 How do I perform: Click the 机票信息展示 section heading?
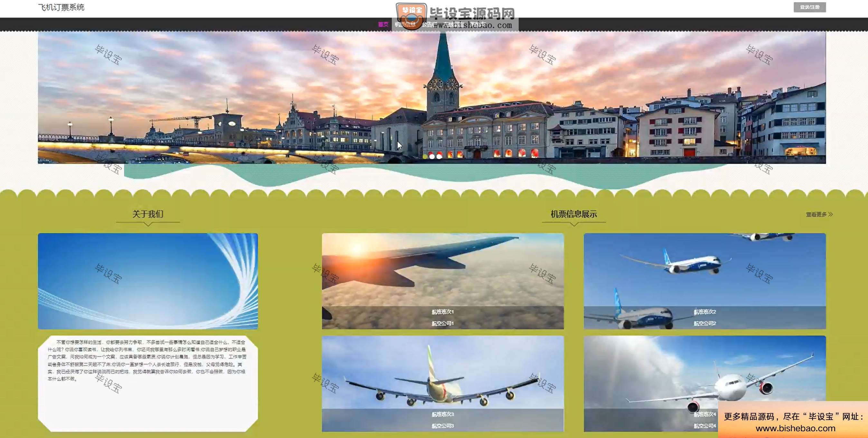pyautogui.click(x=573, y=214)
